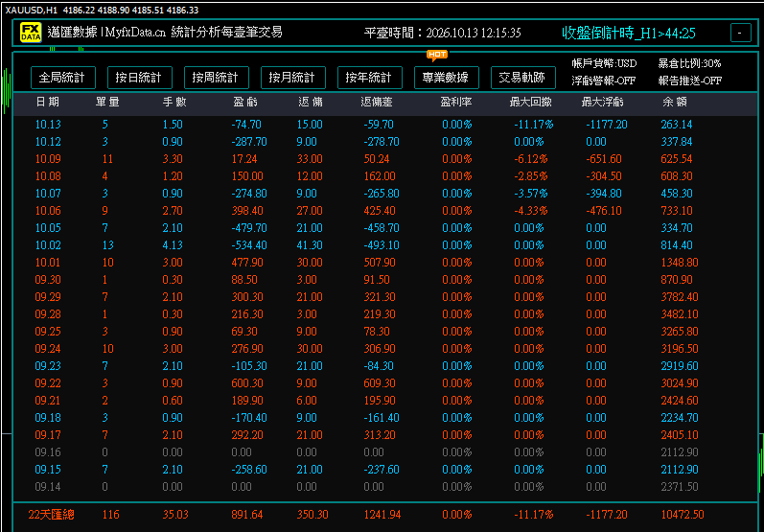Image resolution: width=764 pixels, height=532 pixels.
Task: Select the 09.30 date row
Action: coord(385,280)
